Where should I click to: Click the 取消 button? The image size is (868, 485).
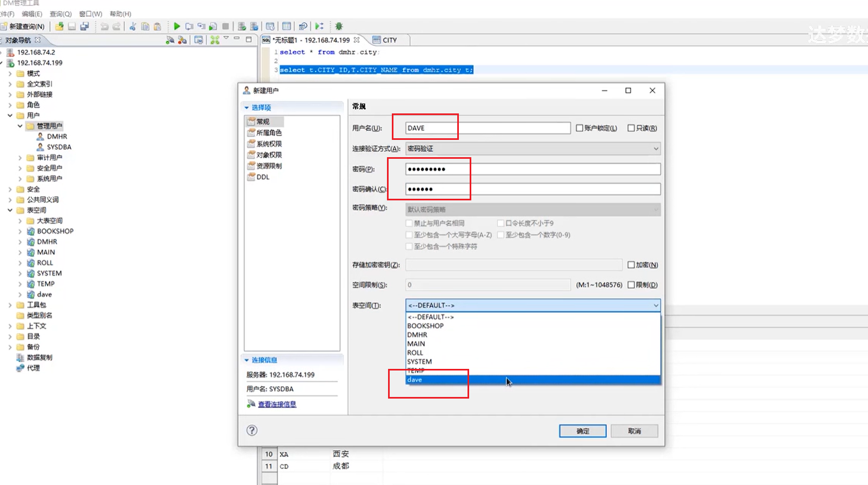point(635,431)
